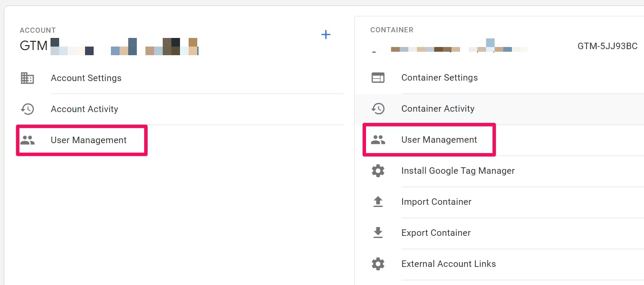Click the blue plus icon to create account
This screenshot has height=285, width=644.
tap(326, 35)
